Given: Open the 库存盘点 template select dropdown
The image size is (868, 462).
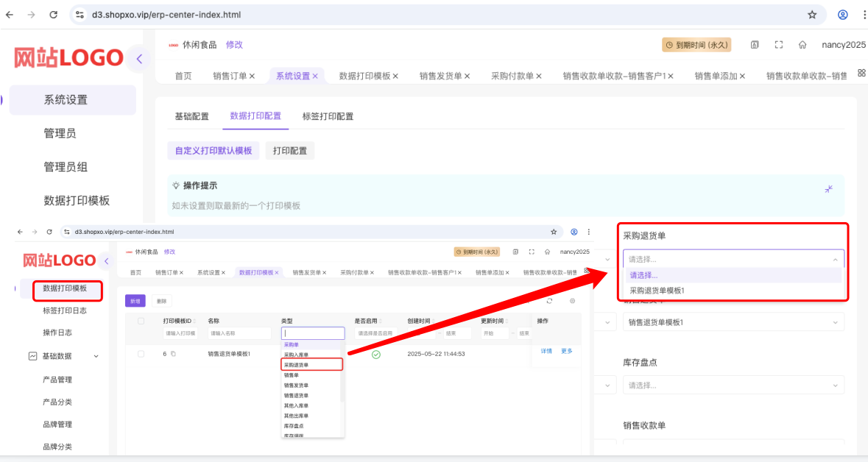Looking at the screenshot, I should (x=733, y=385).
